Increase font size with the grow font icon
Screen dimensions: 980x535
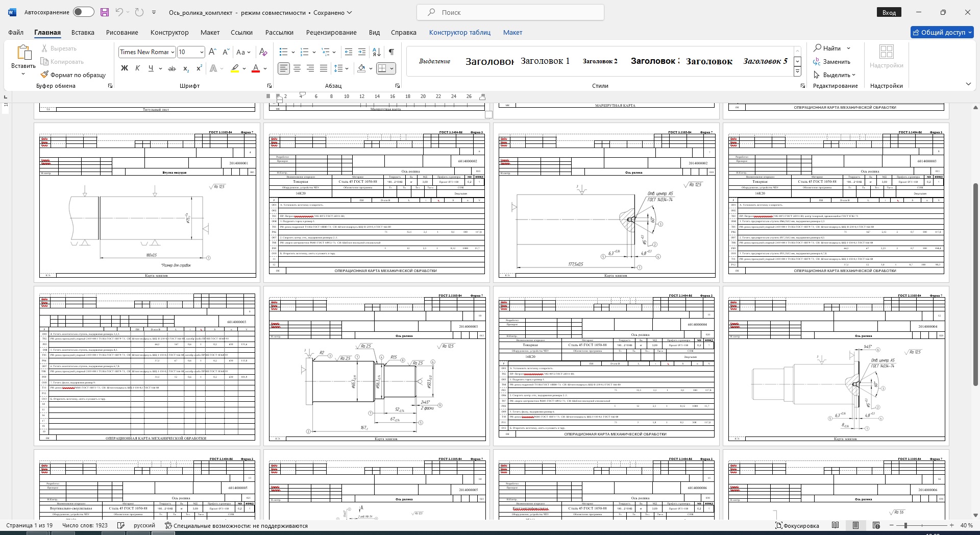pos(213,52)
